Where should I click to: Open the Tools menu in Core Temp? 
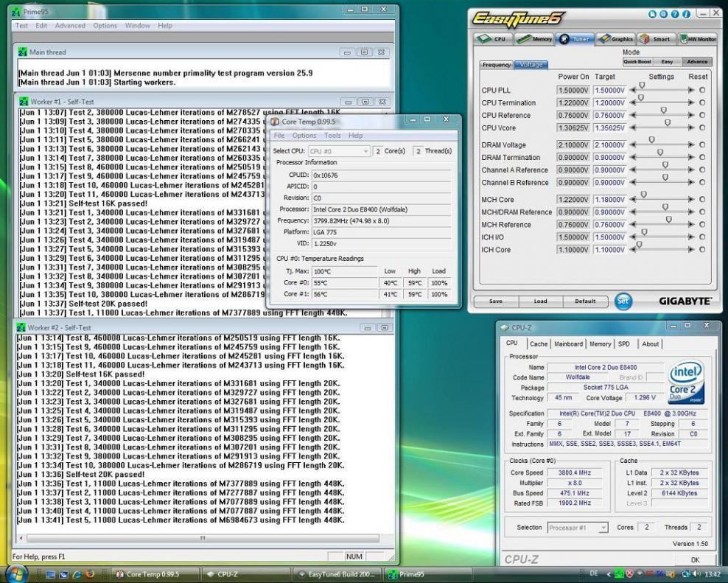tap(332, 135)
